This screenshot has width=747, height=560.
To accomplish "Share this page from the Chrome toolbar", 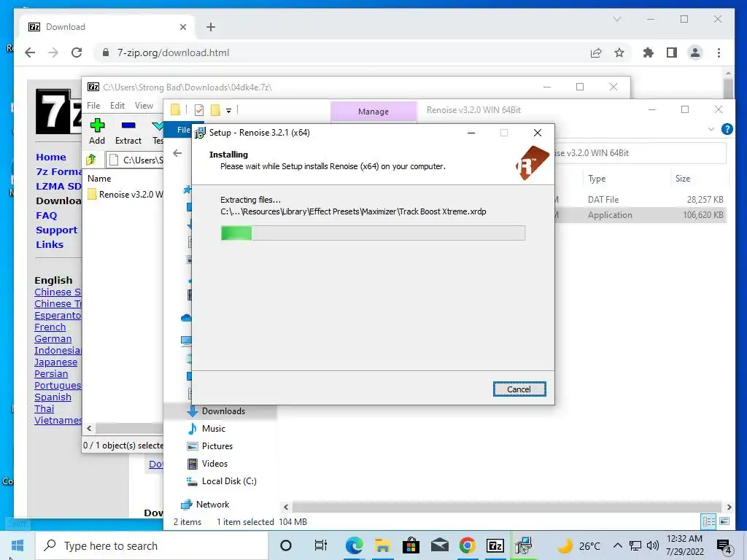I will tap(595, 52).
